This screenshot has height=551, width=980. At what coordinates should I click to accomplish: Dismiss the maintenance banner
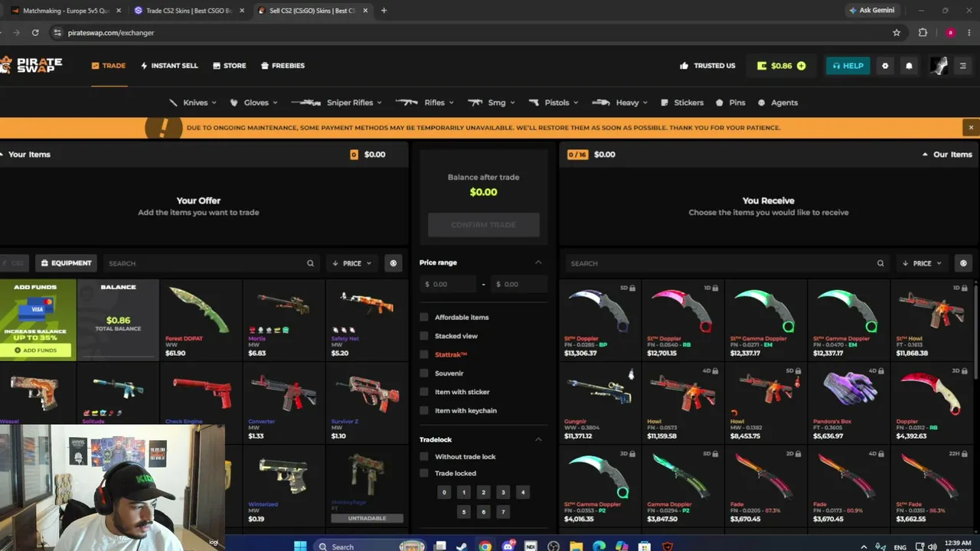click(971, 128)
